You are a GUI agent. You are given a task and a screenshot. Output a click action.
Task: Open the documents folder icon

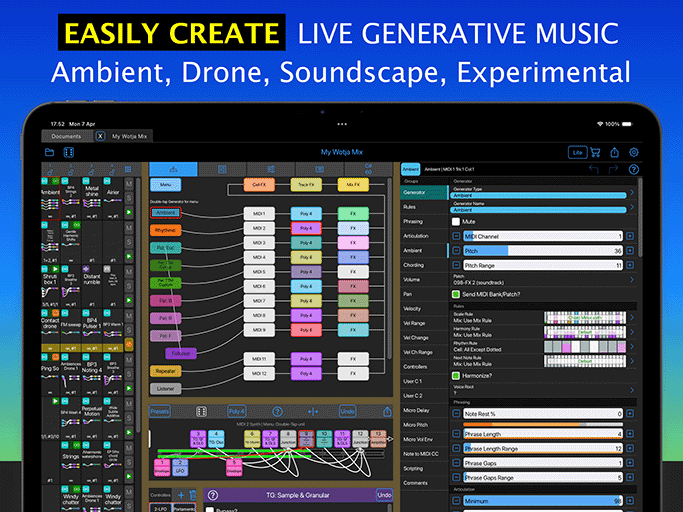click(x=51, y=153)
